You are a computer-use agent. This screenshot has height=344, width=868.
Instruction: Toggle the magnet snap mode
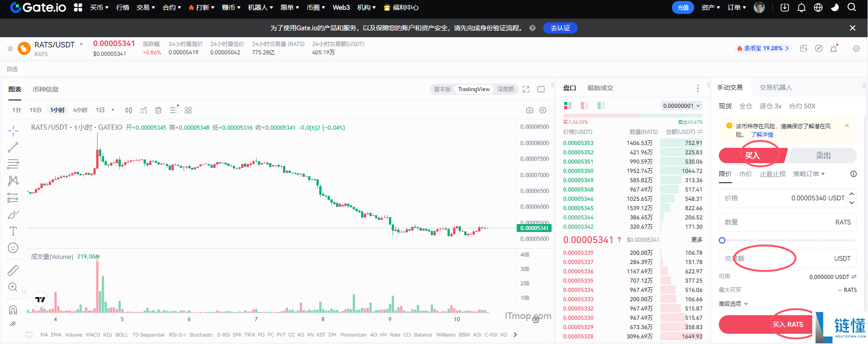tap(13, 310)
